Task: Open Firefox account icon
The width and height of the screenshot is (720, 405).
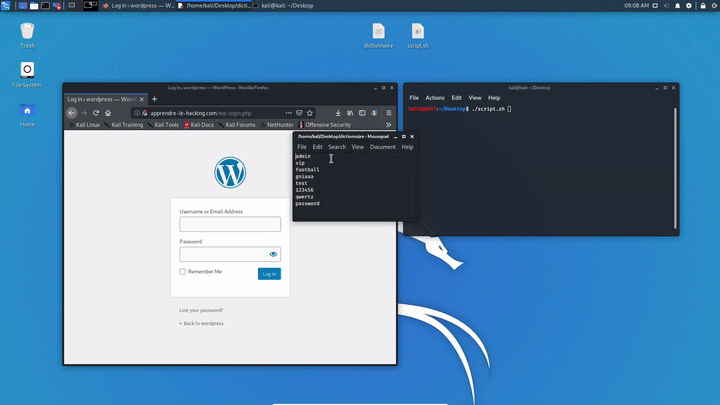Action: pos(374,113)
